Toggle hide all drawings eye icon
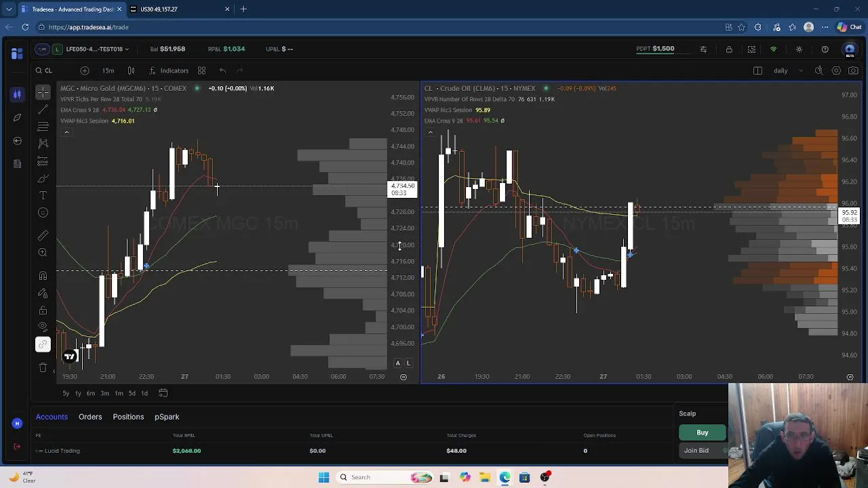 43,327
